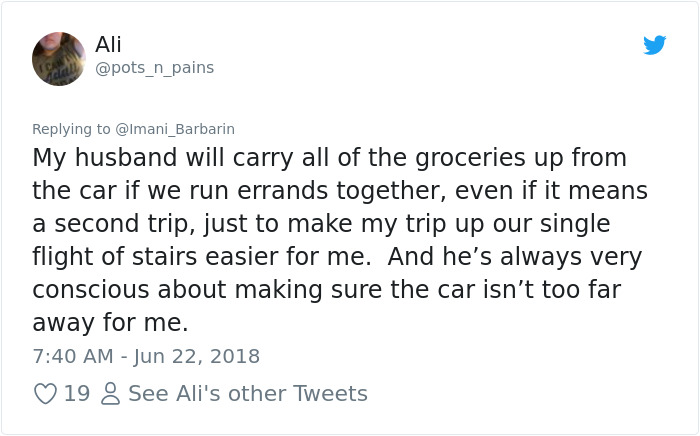The width and height of the screenshot is (700, 436).
Task: Click the line starting 'flight of stairs easier'
Action: point(337,257)
